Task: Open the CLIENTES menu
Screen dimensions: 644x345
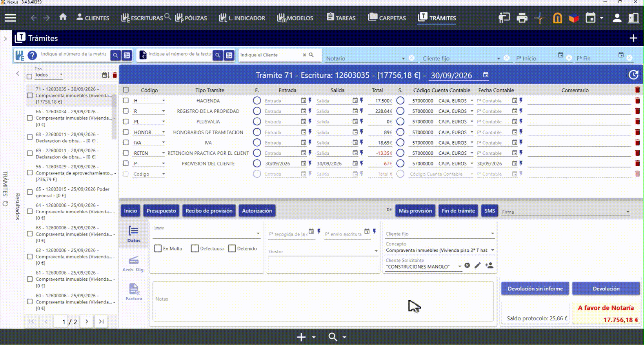Action: 93,18
